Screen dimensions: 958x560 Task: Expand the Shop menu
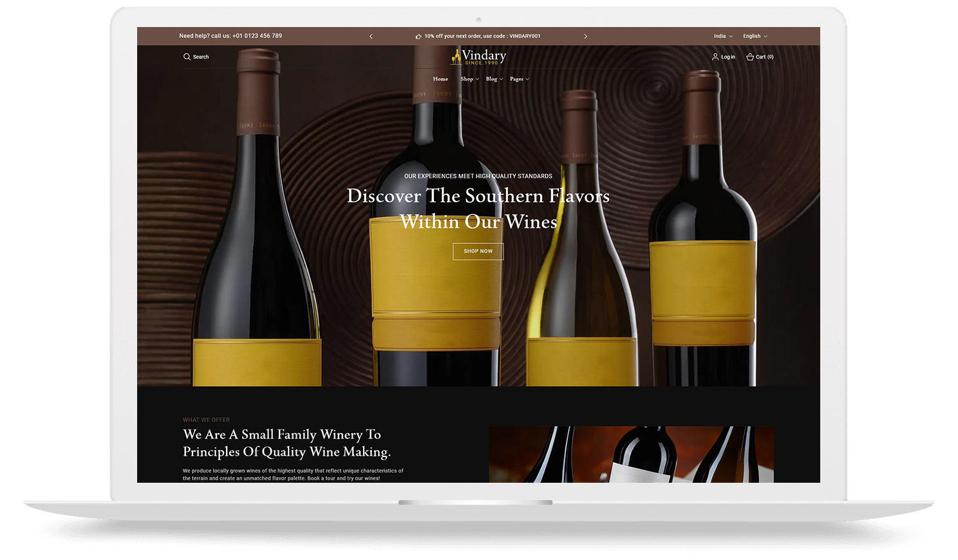click(469, 79)
